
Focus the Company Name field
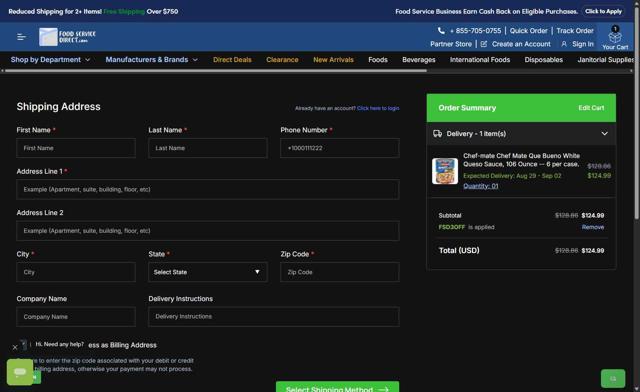pos(76,316)
